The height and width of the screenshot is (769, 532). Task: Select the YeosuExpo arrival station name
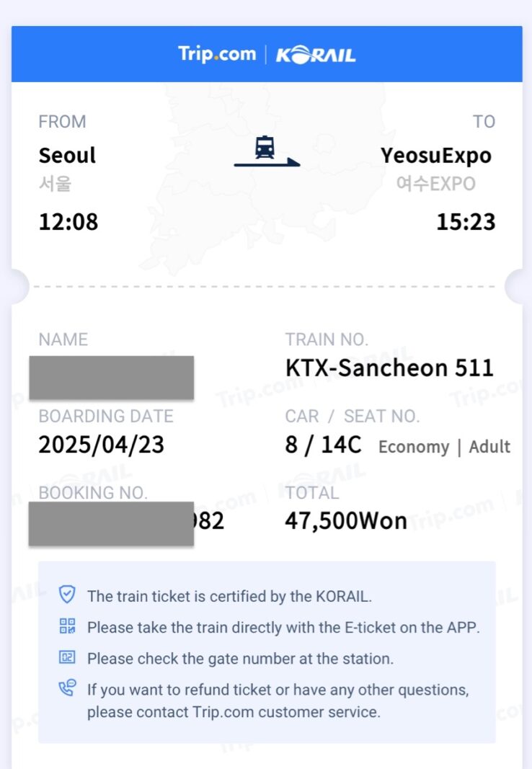click(x=436, y=156)
